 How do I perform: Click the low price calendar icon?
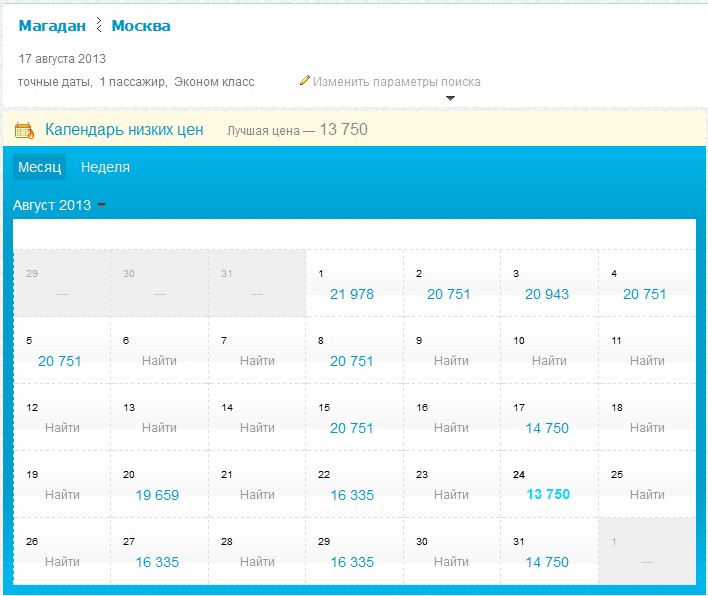[x=24, y=130]
